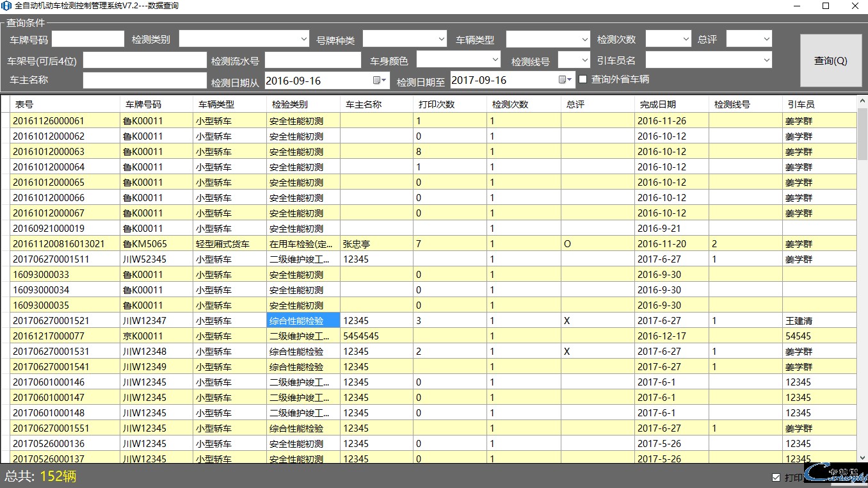Select the row with 表号 201611200816013021
Screen dimensions: 868x488
pyautogui.click(x=64, y=244)
